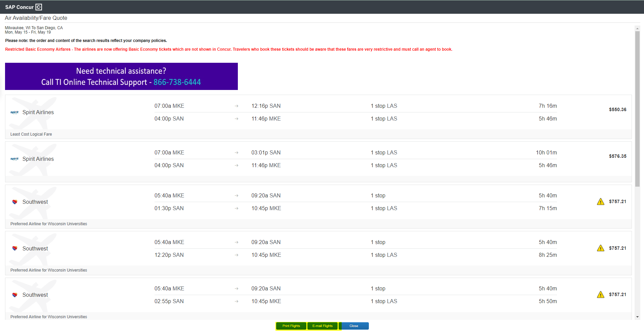
Task: Click Least Cost Logical Fare label
Action: (31, 134)
